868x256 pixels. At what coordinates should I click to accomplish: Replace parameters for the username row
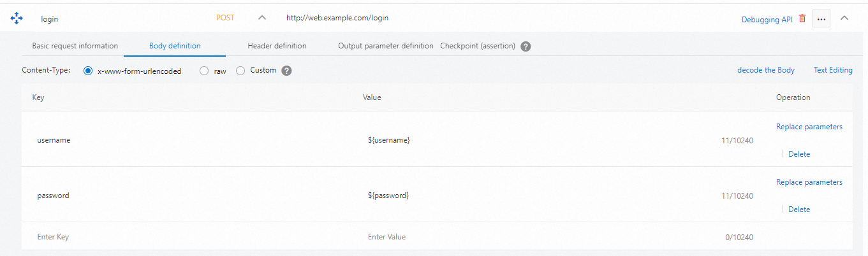point(809,127)
